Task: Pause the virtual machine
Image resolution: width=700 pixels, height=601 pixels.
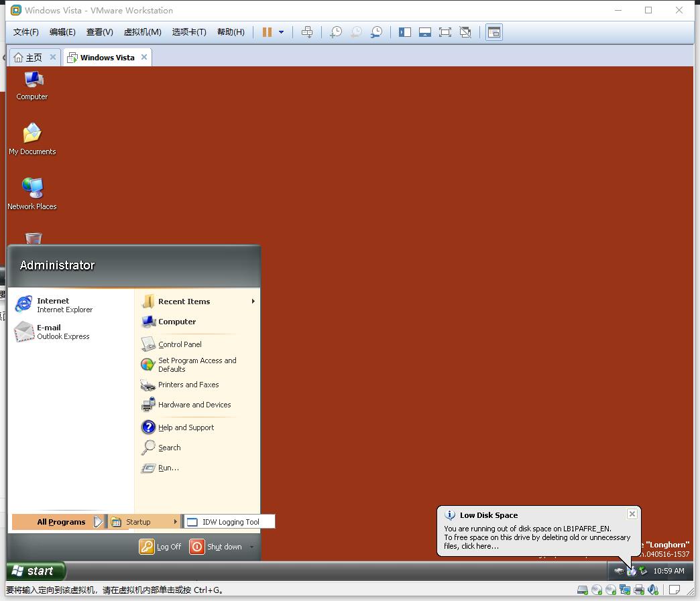Action: coord(267,32)
